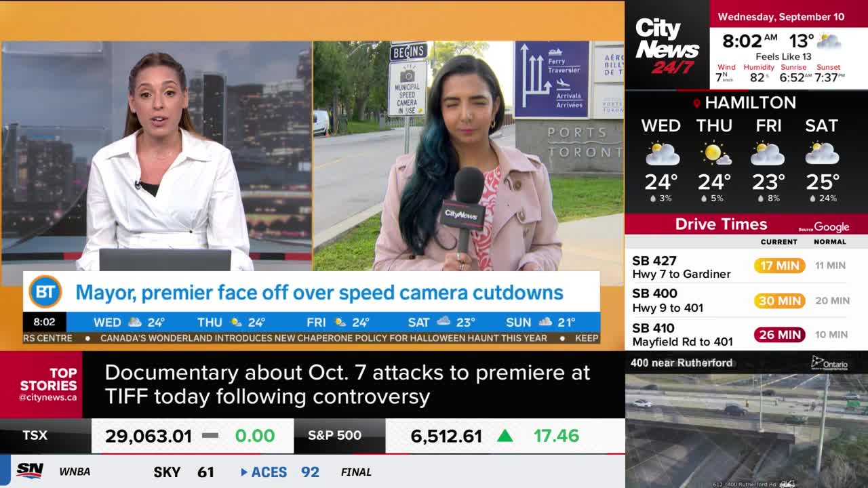
Task: Click the S&P 500 label
Action: tap(334, 435)
